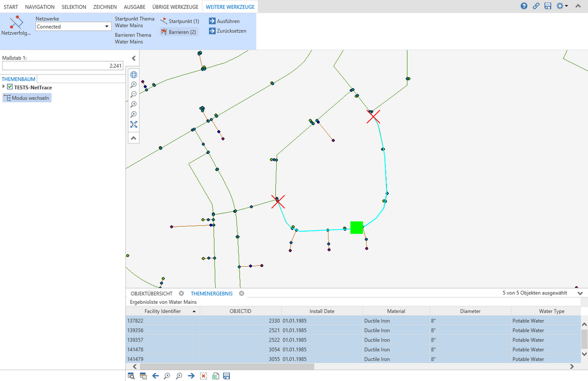
Task: Expand the TESTS-NetTrace tree node
Action: click(4, 87)
